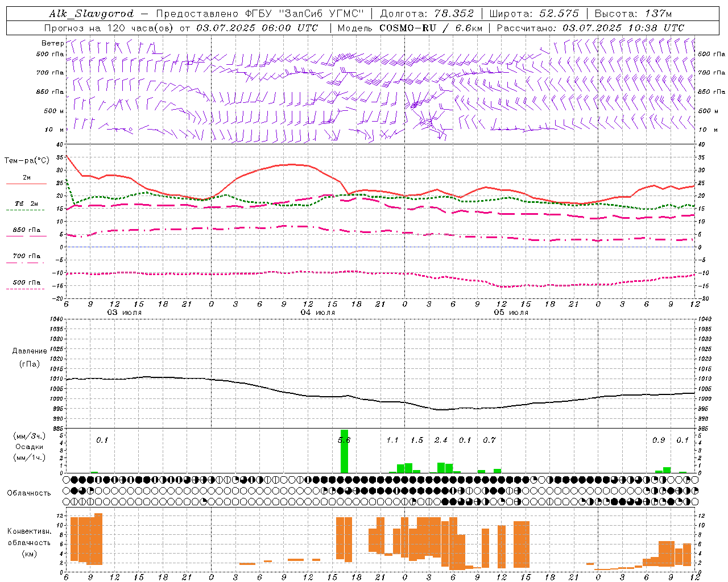Image resolution: width=728 pixels, height=582 pixels.
Task: Click the 'Прогноз на 120 часа(ов)' text
Action: 110,28
